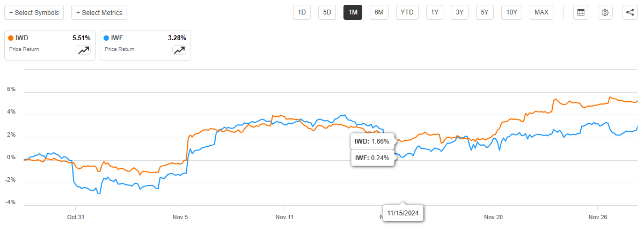Choose the 3Y time range
Viewport: 644px width, 232px height.
pyautogui.click(x=459, y=12)
